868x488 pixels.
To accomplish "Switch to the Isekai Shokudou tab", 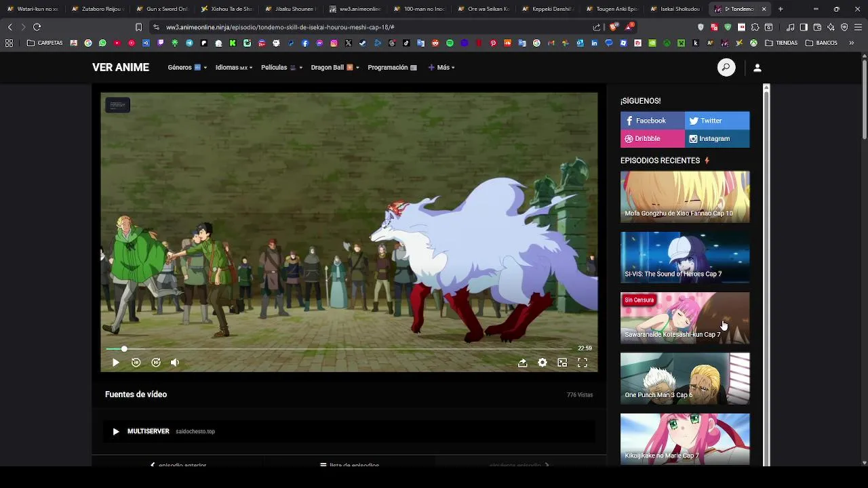I will (x=677, y=9).
